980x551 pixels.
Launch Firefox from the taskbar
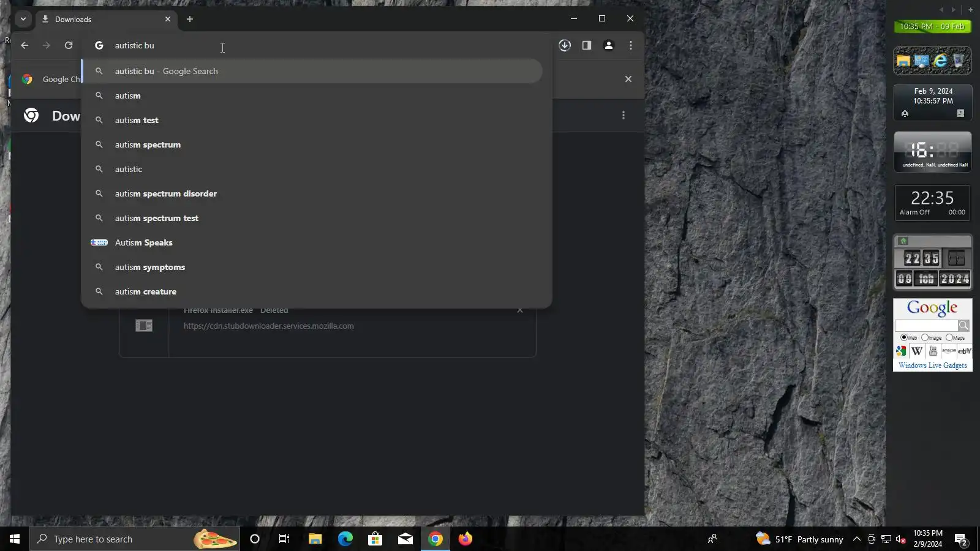(466, 539)
